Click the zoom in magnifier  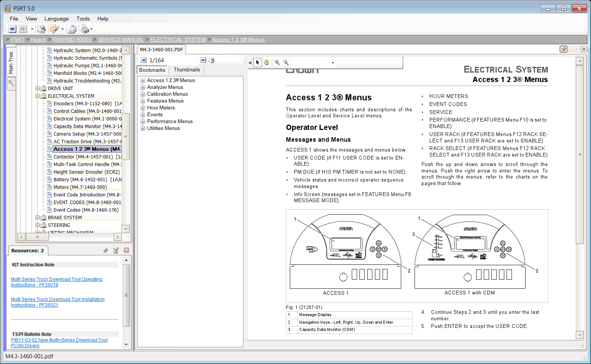click(277, 62)
